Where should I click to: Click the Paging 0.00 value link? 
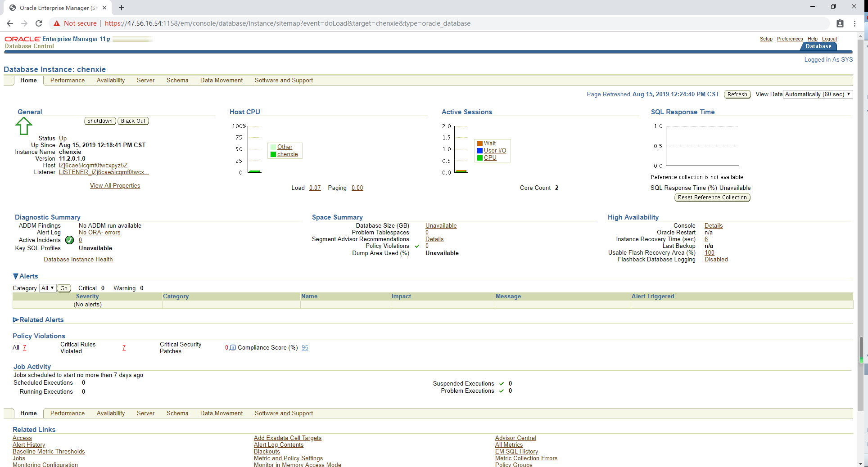[357, 188]
